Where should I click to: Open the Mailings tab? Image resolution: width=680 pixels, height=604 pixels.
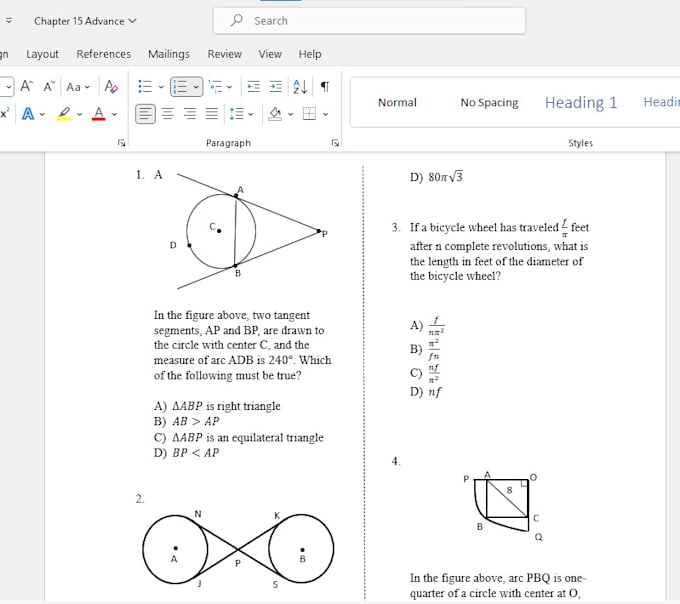tap(169, 54)
